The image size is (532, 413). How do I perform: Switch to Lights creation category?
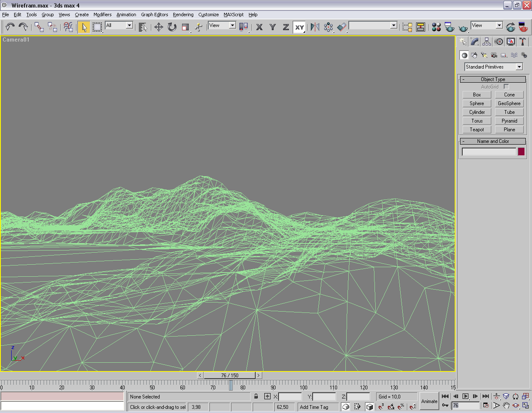(484, 55)
